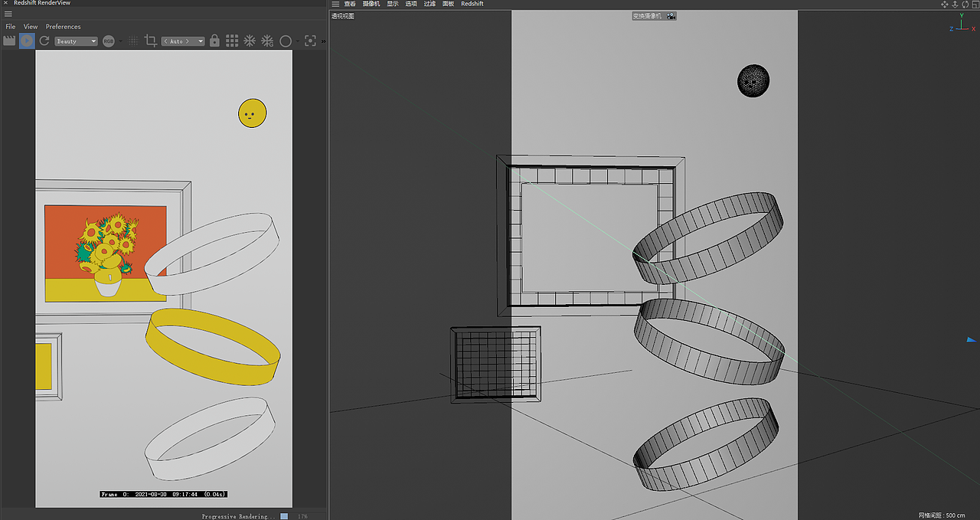Screen dimensions: 980x520
Task: Expand the hidden toolbar items chevron
Action: click(323, 41)
